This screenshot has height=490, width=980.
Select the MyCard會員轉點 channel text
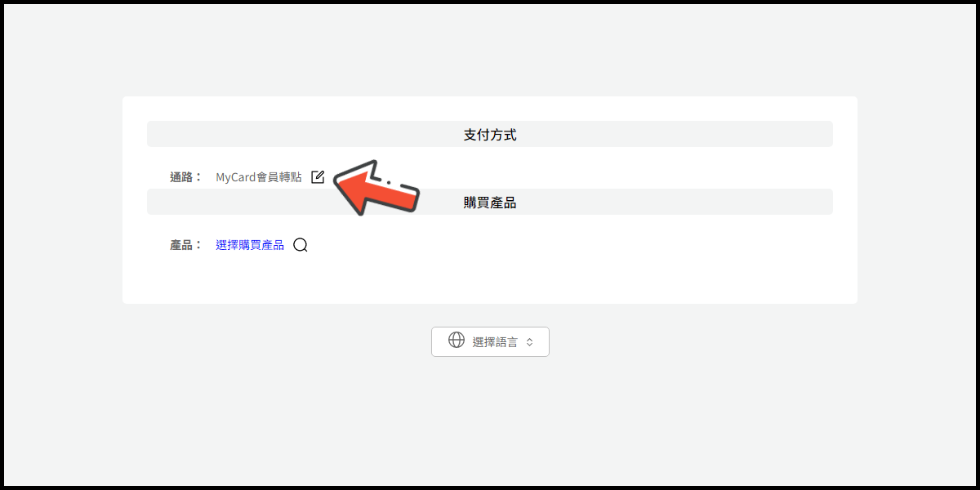[x=259, y=177]
